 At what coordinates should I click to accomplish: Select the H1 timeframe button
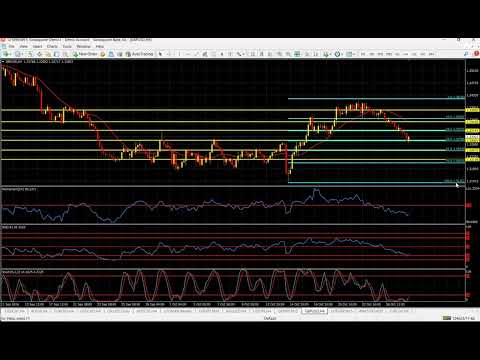[x=397, y=54]
